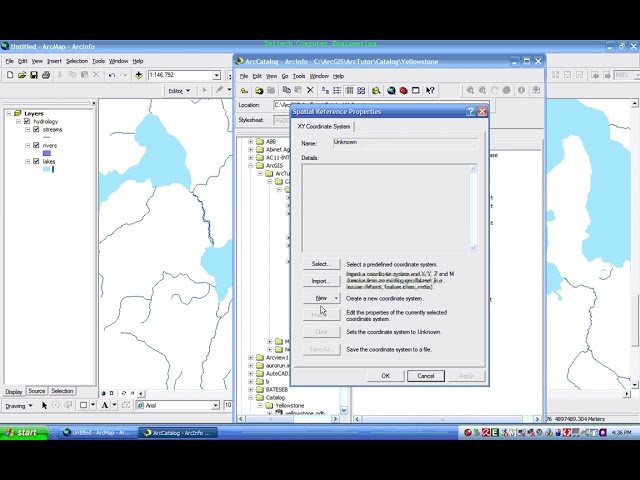This screenshot has width=640, height=480.
Task: Switch ArcCatalog to Thumbnails view icon
Action: tap(361, 91)
